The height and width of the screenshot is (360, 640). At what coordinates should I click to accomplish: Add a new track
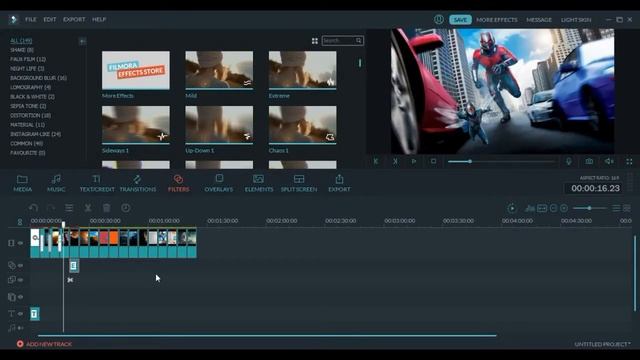[x=44, y=344]
